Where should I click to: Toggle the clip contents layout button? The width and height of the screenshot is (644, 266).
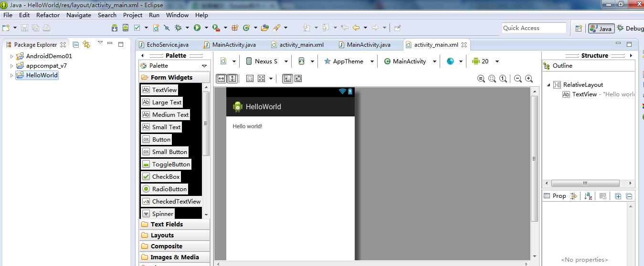click(x=298, y=79)
